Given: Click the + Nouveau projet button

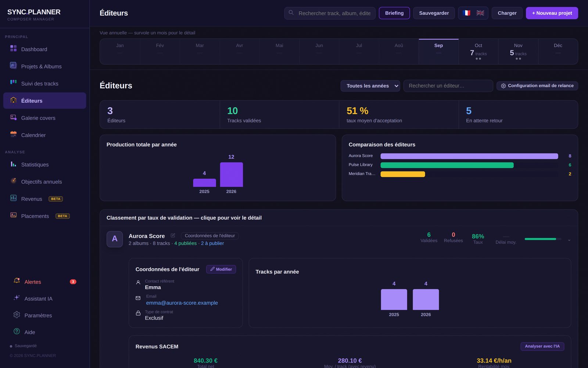Looking at the screenshot, I should [x=552, y=13].
